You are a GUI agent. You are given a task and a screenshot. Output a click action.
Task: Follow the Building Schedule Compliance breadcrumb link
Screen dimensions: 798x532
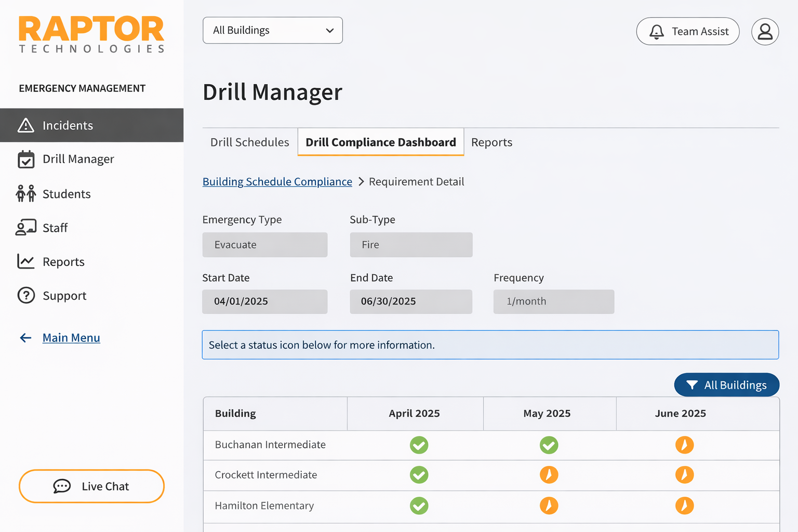277,182
